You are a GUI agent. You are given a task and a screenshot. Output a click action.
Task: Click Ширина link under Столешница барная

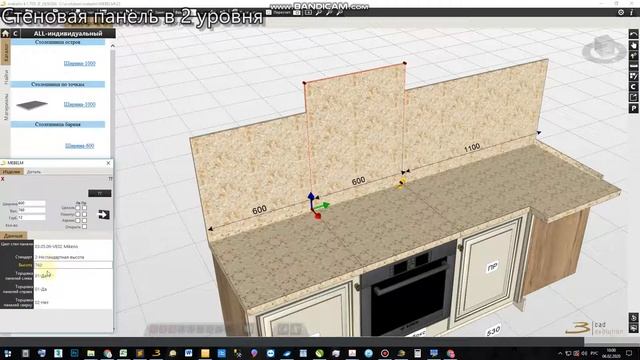[80, 146]
